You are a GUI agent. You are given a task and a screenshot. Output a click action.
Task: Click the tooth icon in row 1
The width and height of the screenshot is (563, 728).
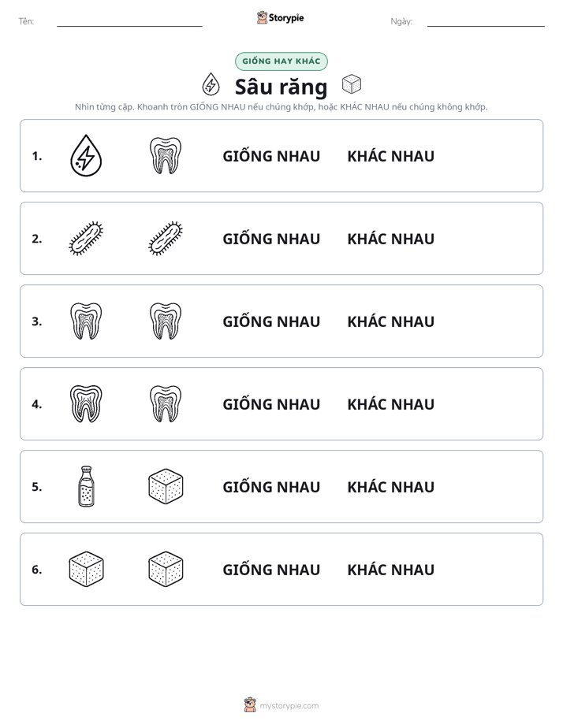tap(166, 155)
